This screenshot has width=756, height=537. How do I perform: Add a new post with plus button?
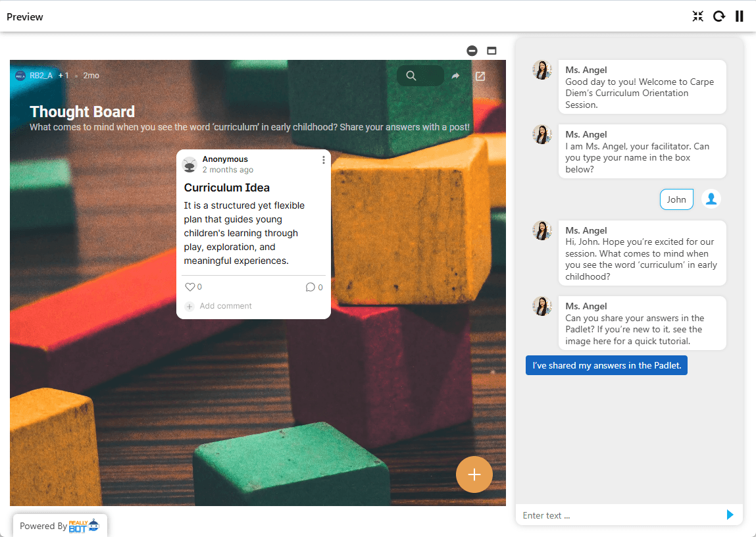click(x=474, y=474)
